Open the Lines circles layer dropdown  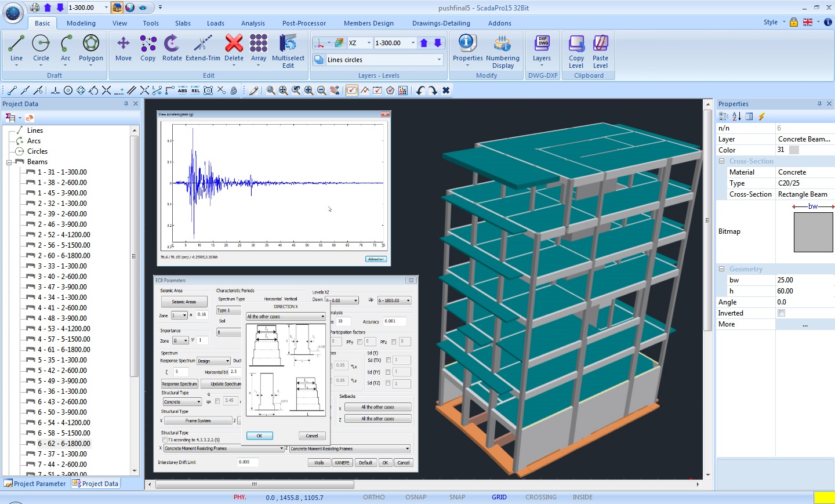pyautogui.click(x=439, y=60)
